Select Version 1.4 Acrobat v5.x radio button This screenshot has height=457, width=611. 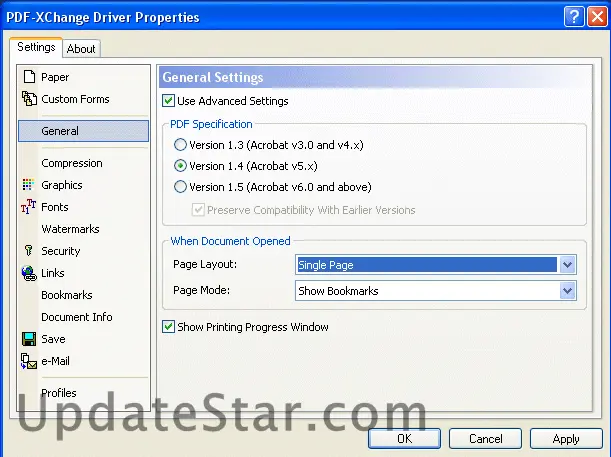[180, 166]
